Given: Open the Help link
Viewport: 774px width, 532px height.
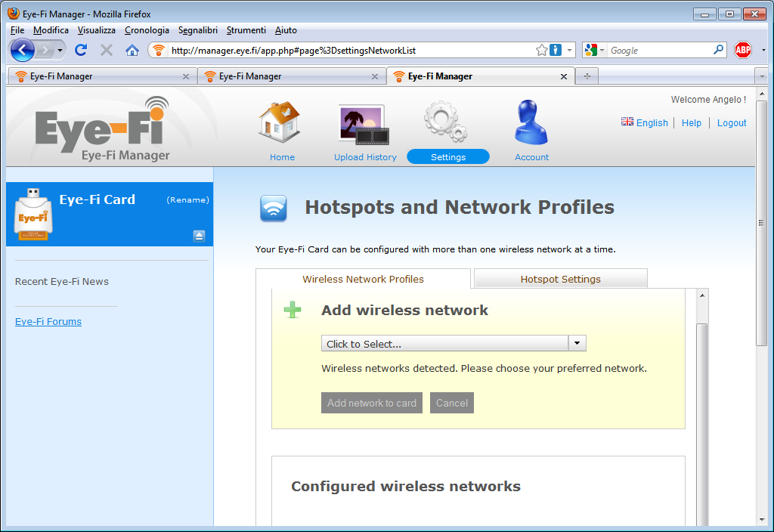Looking at the screenshot, I should 691,123.
